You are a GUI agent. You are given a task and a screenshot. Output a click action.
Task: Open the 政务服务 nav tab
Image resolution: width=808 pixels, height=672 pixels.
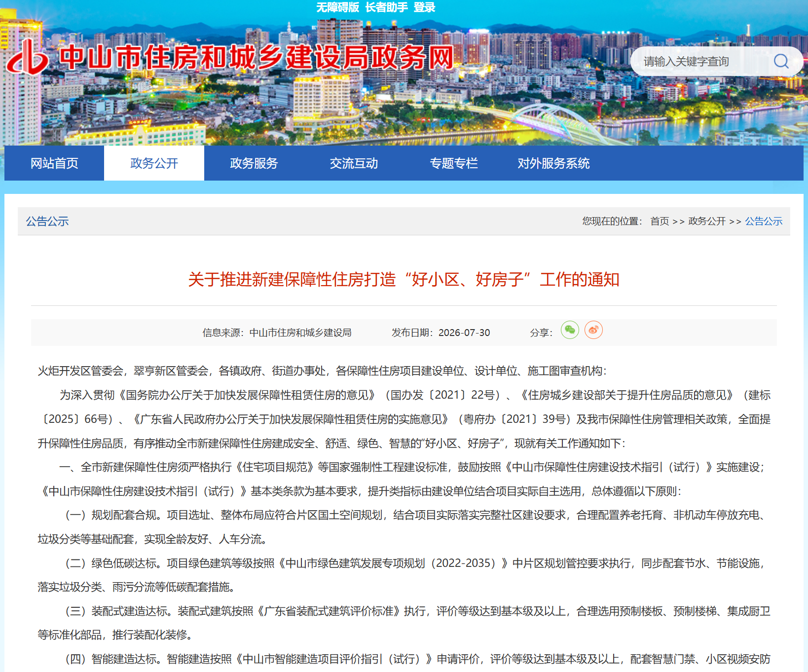(254, 163)
